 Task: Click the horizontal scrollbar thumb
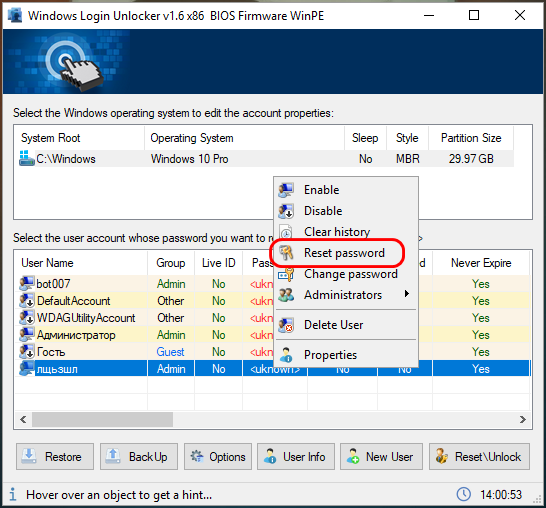pos(102,419)
